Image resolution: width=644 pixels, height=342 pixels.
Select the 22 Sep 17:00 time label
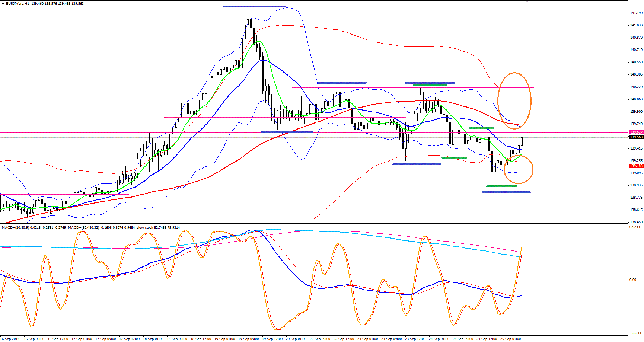344,339
